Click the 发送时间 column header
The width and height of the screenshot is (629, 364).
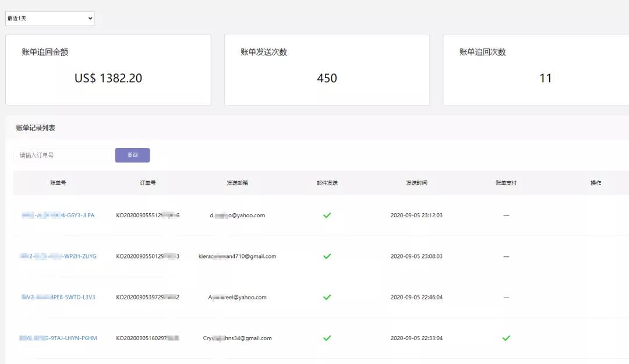coord(416,183)
